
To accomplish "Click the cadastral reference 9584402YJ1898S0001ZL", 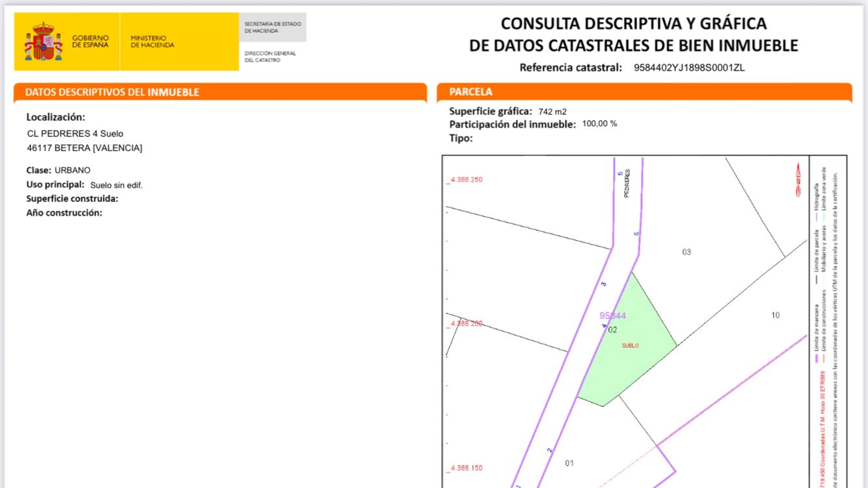I will click(689, 68).
